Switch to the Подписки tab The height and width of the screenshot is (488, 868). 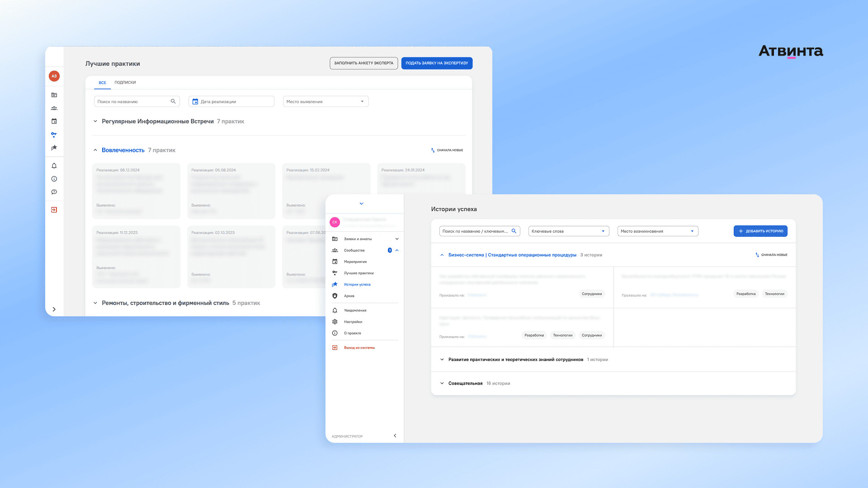[x=125, y=82]
